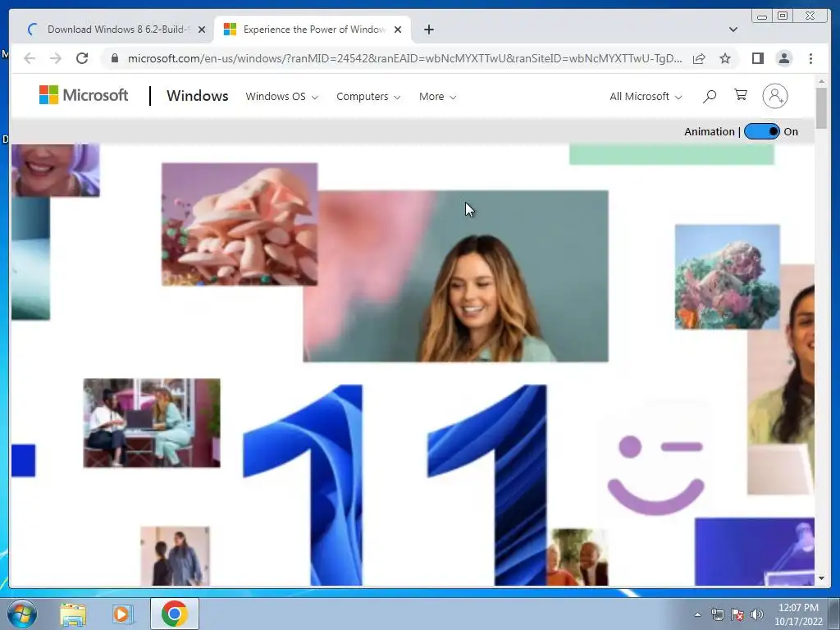Switch to Download Windows 8 tab
This screenshot has height=630, width=840.
pyautogui.click(x=114, y=30)
